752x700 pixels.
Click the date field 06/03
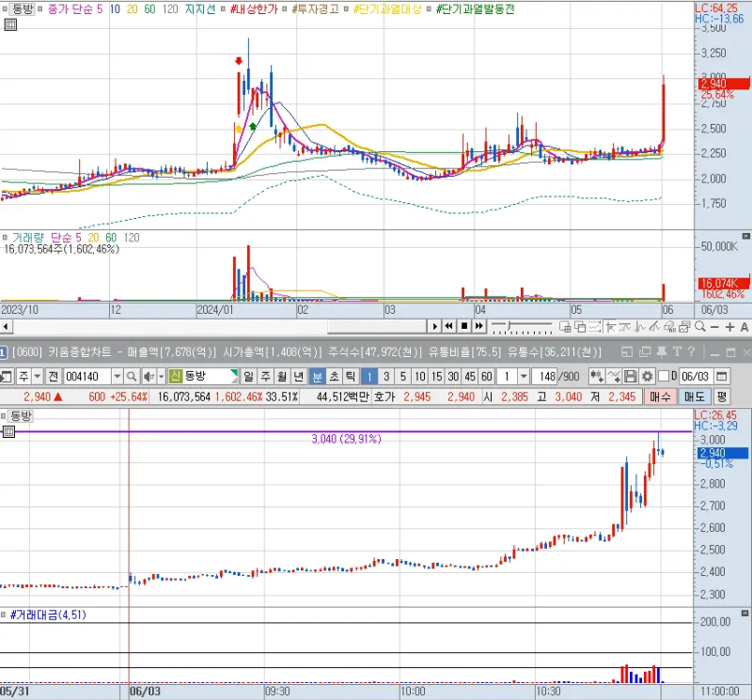696,377
